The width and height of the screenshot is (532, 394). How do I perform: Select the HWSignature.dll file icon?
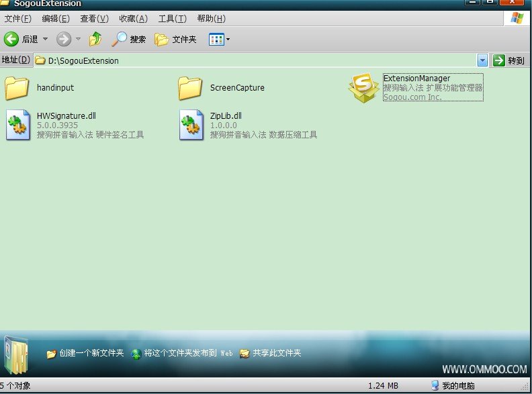(17, 126)
